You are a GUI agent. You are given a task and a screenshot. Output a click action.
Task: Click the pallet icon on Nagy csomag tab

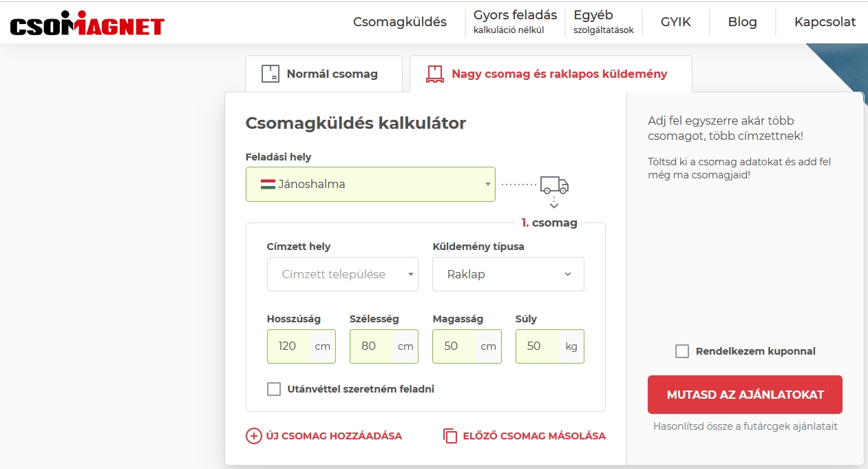pyautogui.click(x=434, y=74)
